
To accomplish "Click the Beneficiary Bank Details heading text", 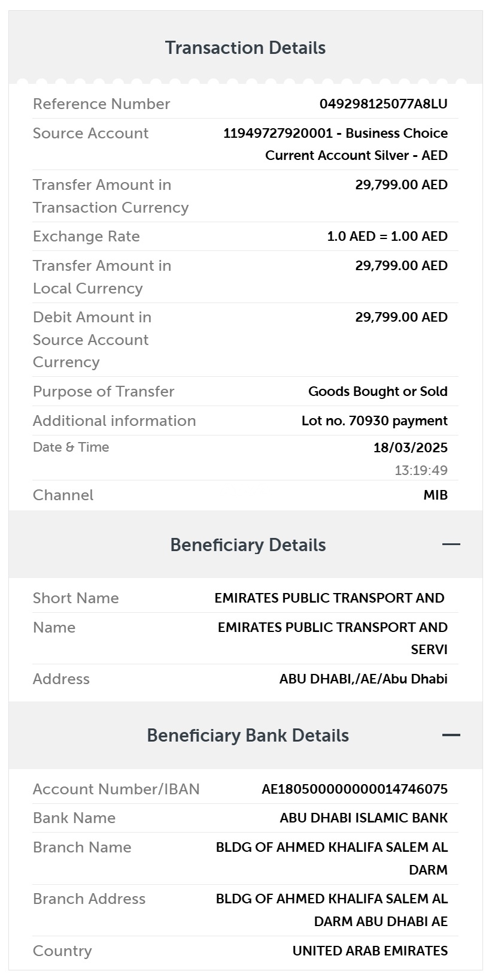I will pos(248,735).
